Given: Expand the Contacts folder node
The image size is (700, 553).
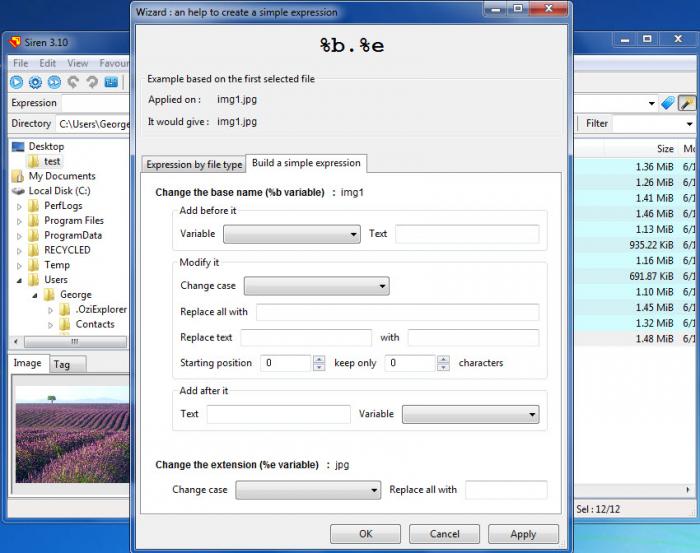Looking at the screenshot, I should click(x=50, y=325).
